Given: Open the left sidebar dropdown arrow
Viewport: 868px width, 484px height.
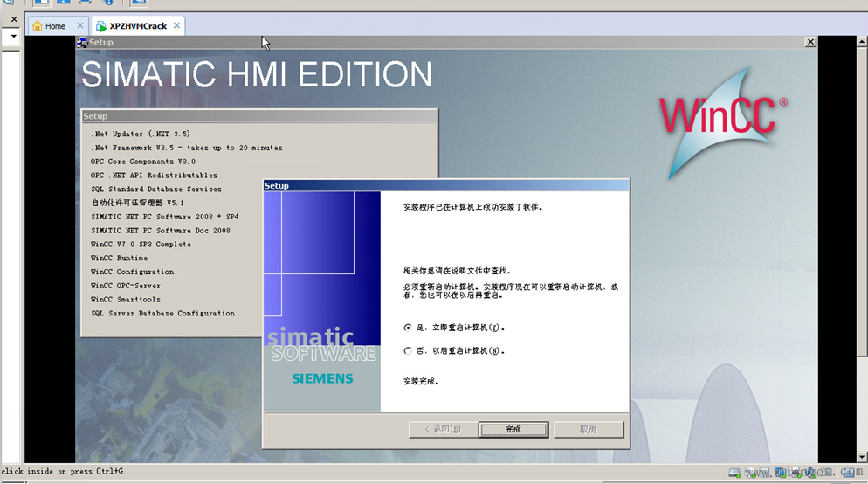Looking at the screenshot, I should pyautogui.click(x=13, y=37).
